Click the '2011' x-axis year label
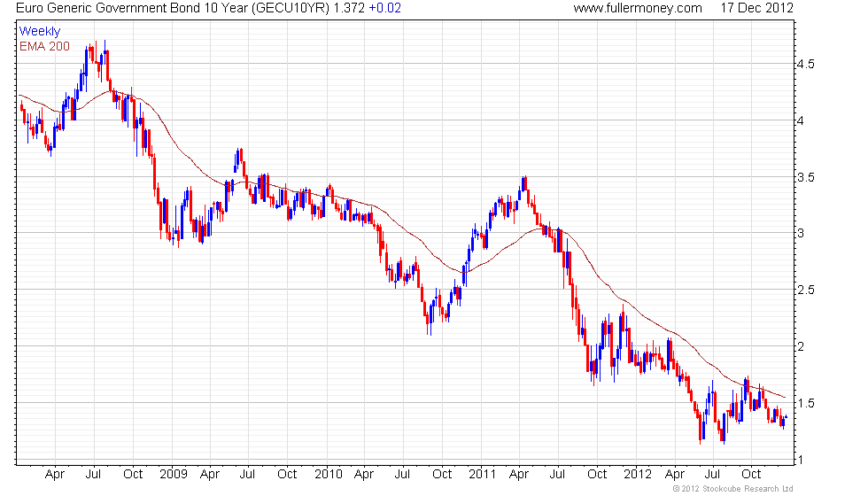The height and width of the screenshot is (496, 868). point(482,475)
